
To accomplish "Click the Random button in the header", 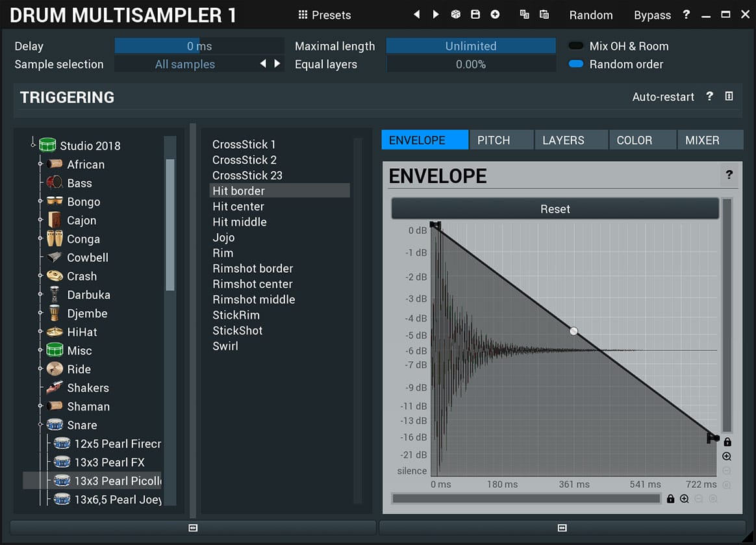I will [x=590, y=15].
